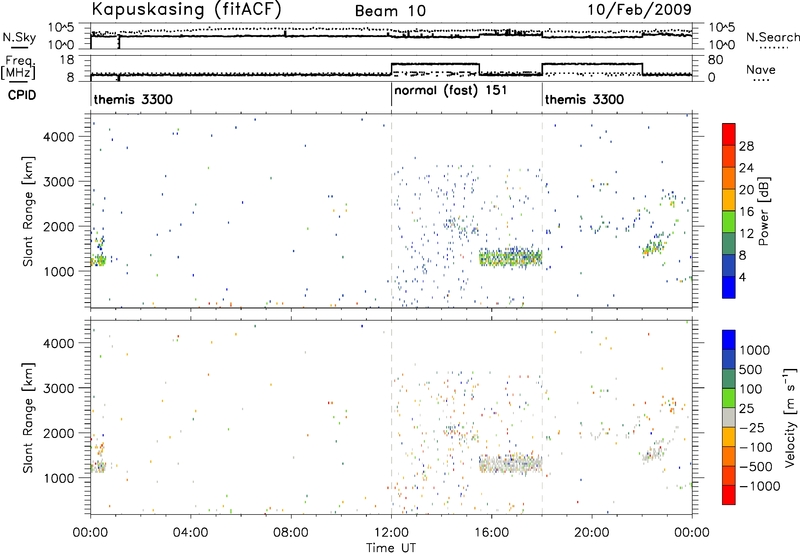Click the "4000" range tick of the power panel

pos(59,137)
